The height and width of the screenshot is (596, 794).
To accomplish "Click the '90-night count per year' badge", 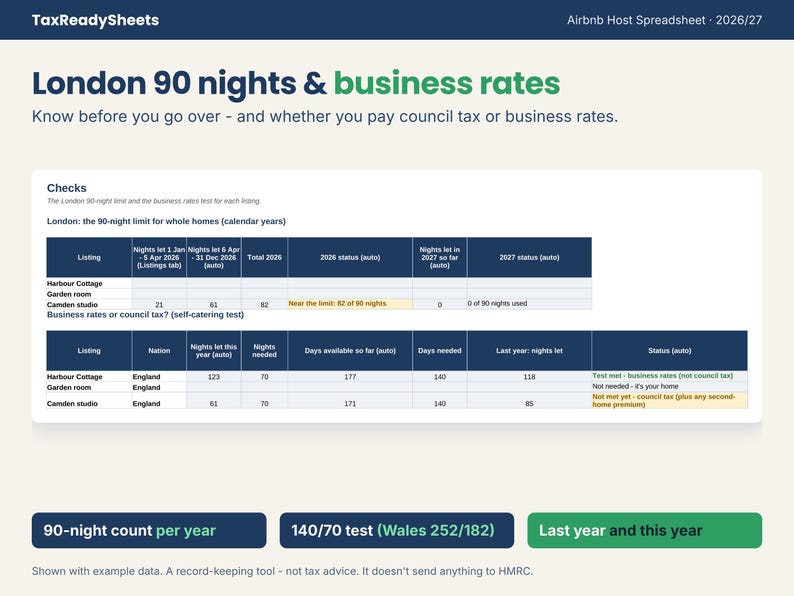I will coord(149,530).
